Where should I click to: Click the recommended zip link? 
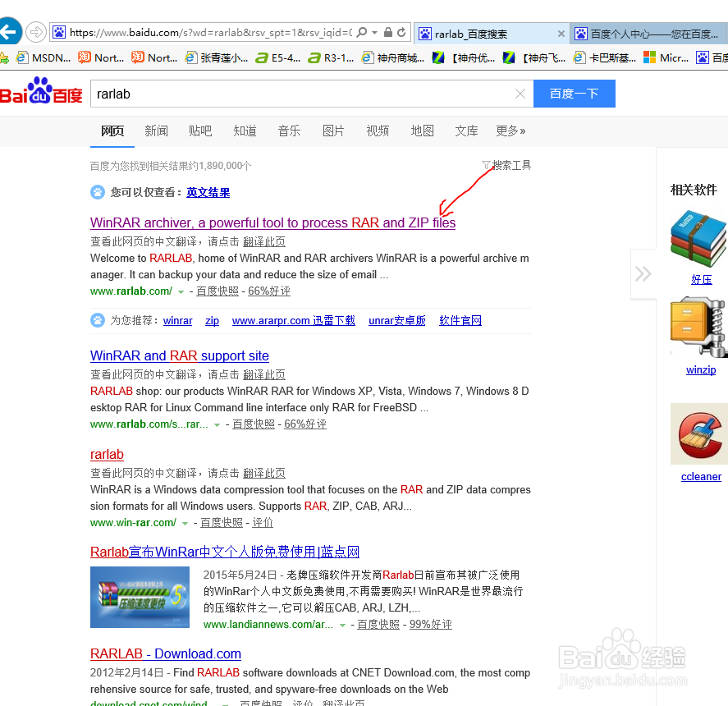point(212,320)
